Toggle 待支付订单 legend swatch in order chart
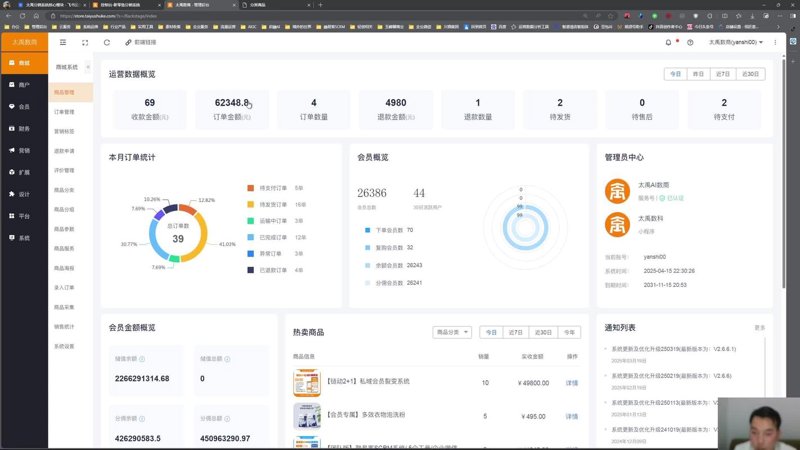The width and height of the screenshot is (800, 450). [251, 188]
